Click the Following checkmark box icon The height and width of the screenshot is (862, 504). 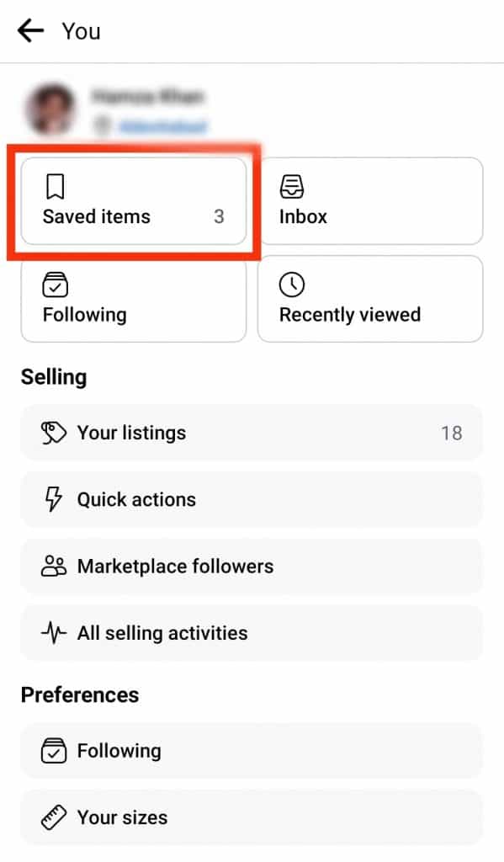coord(54,285)
